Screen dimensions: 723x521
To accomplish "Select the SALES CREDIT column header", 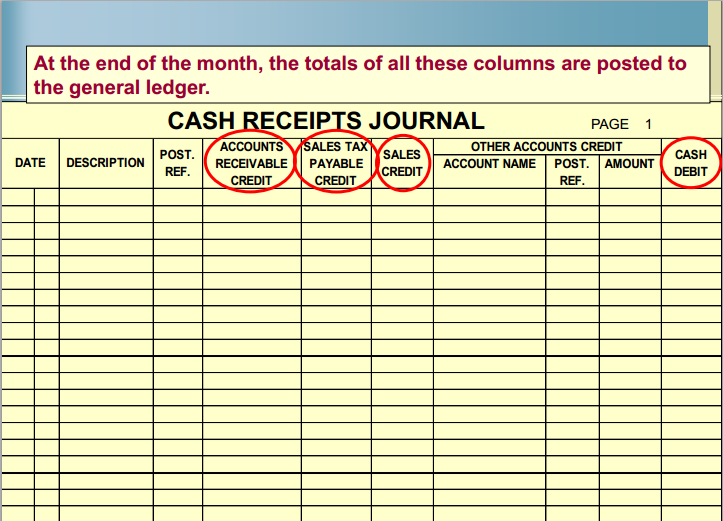I will tap(402, 163).
